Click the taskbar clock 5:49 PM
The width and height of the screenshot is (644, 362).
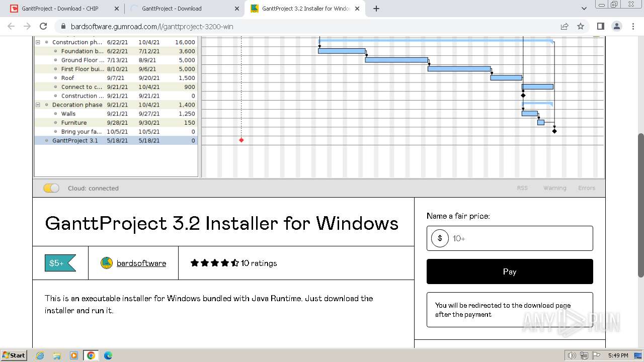[x=618, y=355]
